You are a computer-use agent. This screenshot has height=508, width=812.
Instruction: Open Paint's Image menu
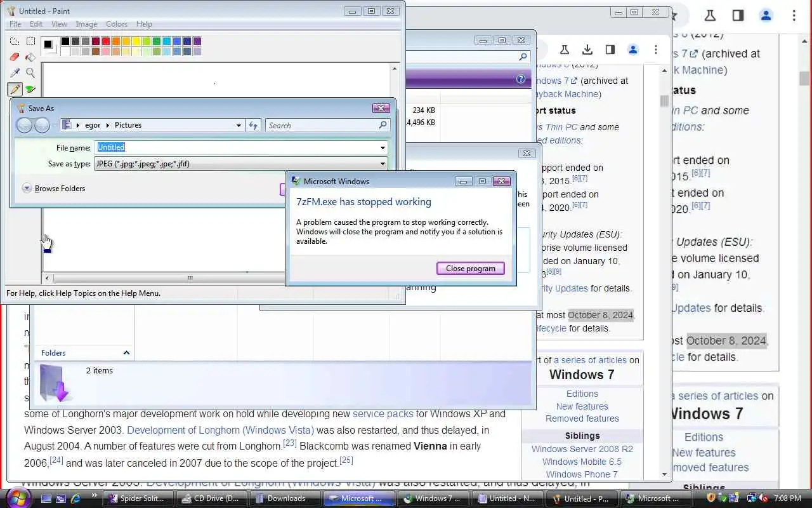point(86,24)
